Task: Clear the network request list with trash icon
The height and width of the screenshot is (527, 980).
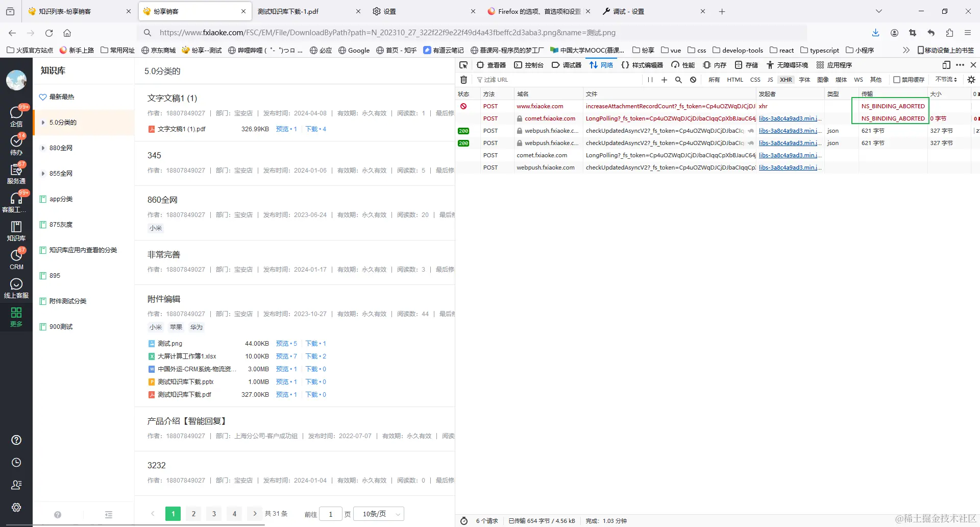Action: pos(463,80)
